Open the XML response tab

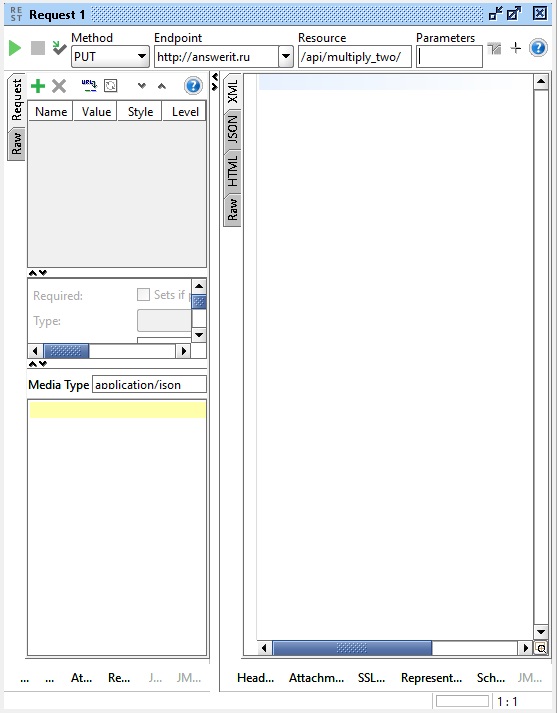pos(232,91)
